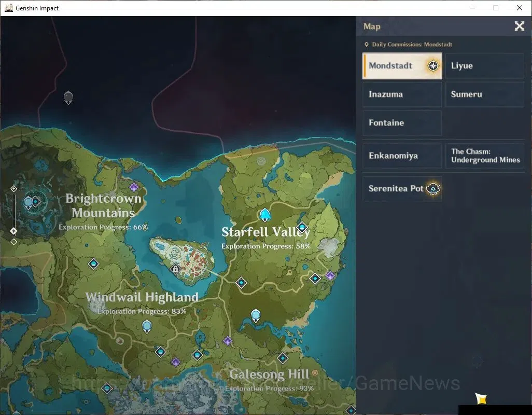Switch map to Inazuma region

[x=402, y=94]
